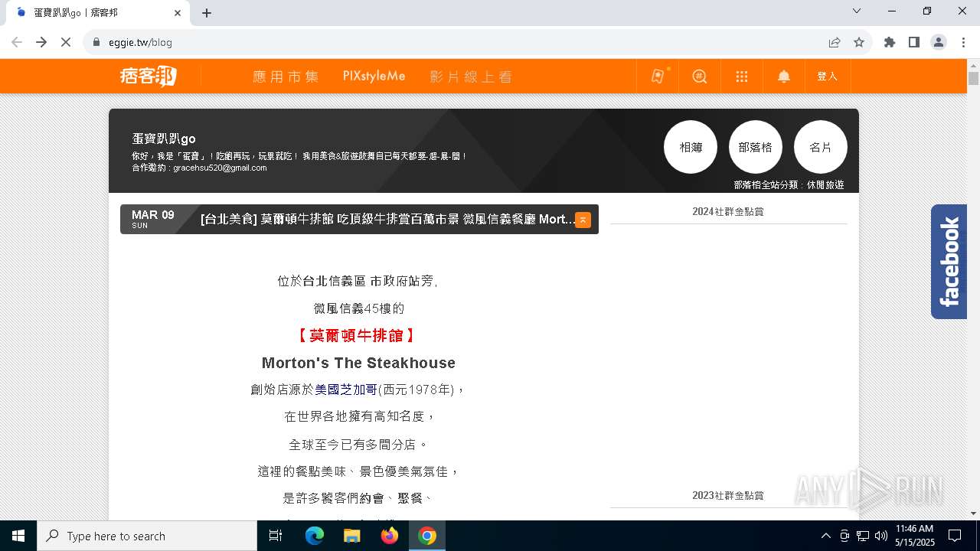The image size is (980, 551).
Task: Click the red 【莫爾頓牛排館】 heading
Action: (357, 335)
